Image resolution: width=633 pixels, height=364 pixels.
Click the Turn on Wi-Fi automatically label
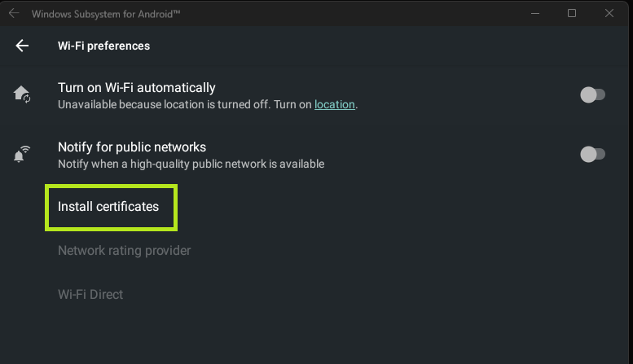tap(136, 88)
